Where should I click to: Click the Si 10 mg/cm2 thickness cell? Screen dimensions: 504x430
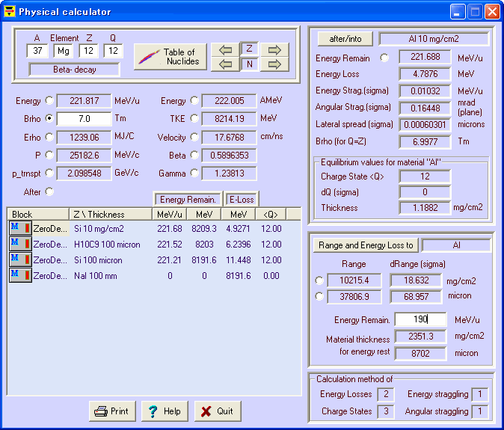coord(99,229)
